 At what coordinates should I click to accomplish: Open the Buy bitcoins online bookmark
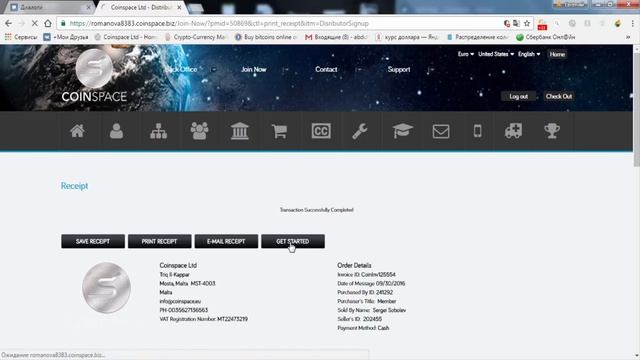tap(267, 37)
